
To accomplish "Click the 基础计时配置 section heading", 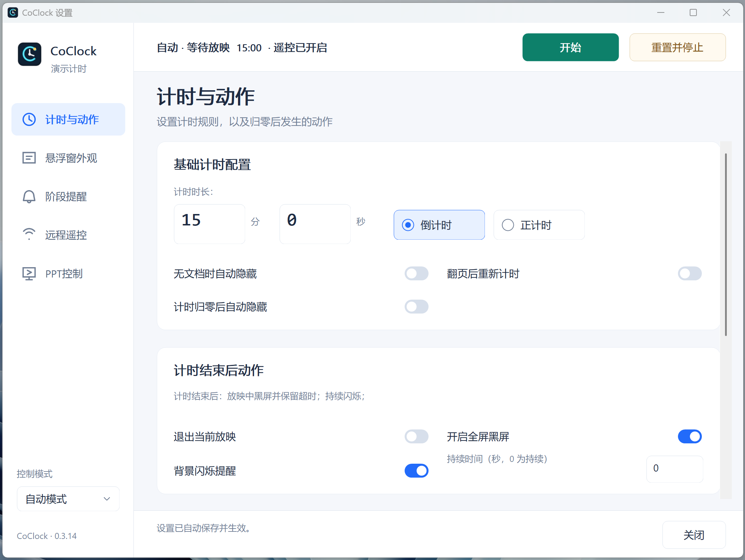I will [212, 164].
